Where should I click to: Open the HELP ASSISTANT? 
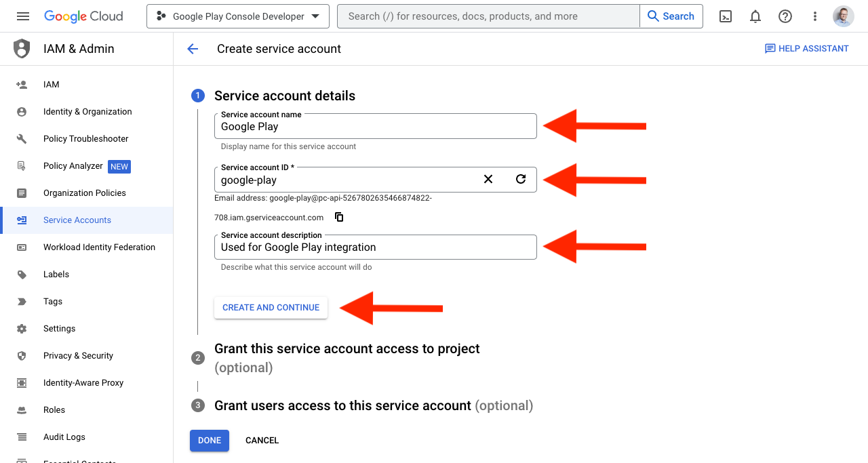point(806,48)
